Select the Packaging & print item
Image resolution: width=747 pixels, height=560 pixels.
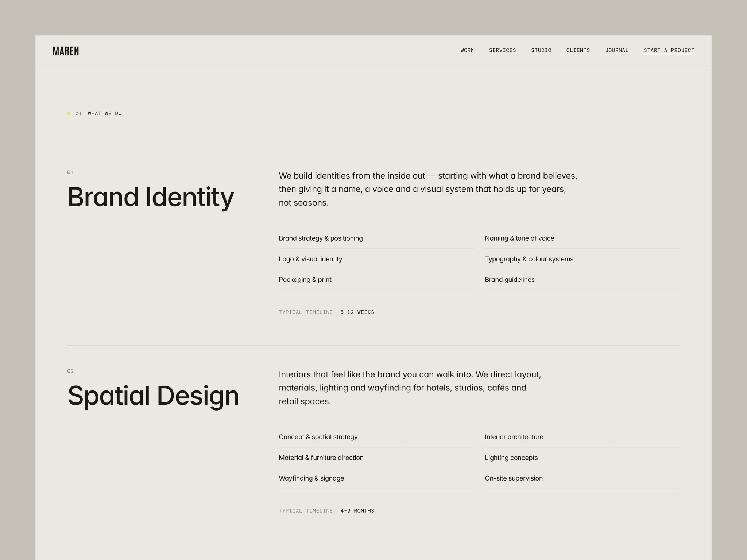(376, 280)
